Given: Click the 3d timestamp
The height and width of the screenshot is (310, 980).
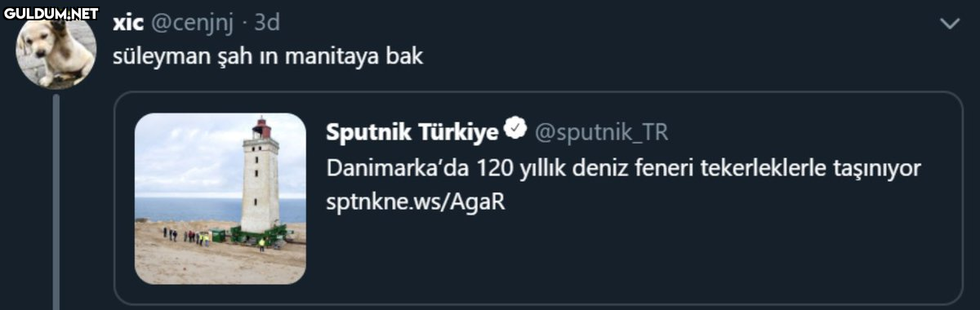Looking at the screenshot, I should [x=267, y=23].
